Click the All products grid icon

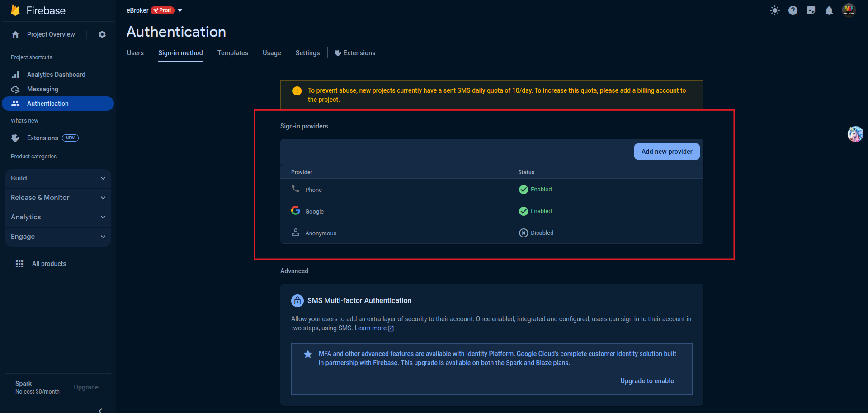tap(19, 264)
